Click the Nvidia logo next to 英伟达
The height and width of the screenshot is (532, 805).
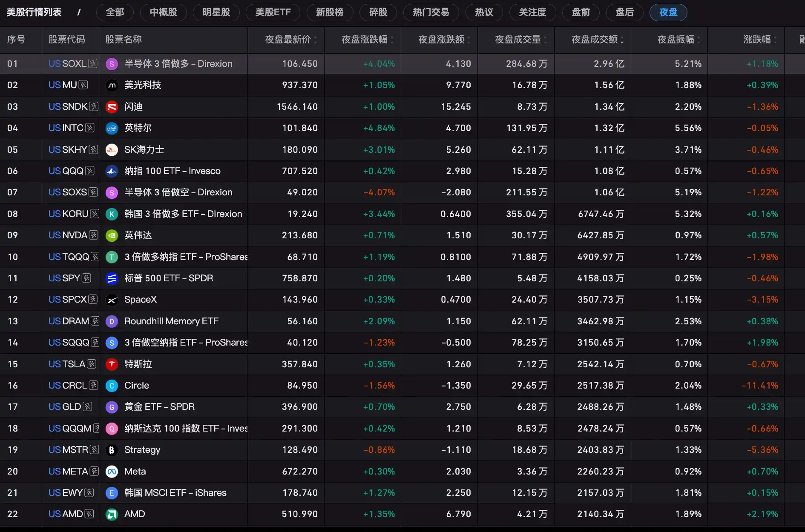[112, 235]
